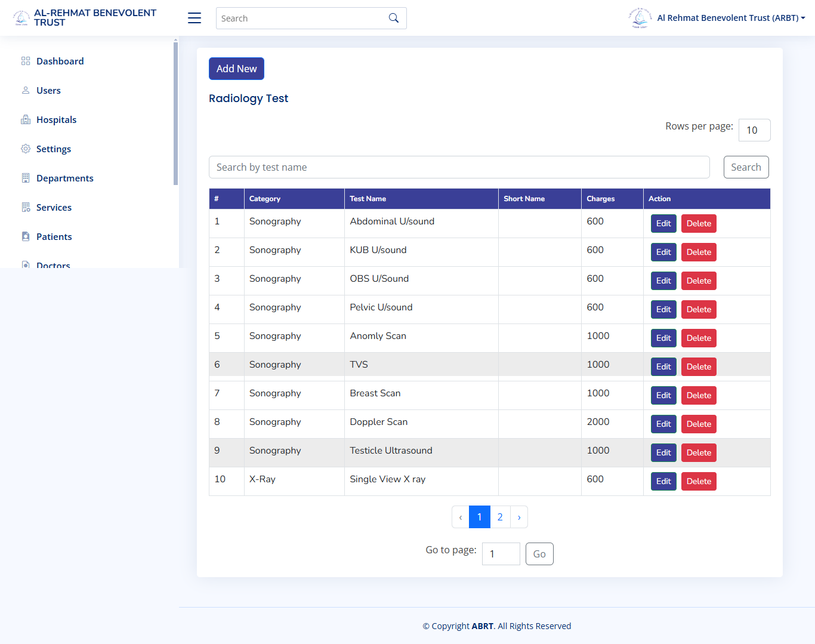Open the Dashboard menu entry
Screen dimensions: 815x644
point(60,61)
